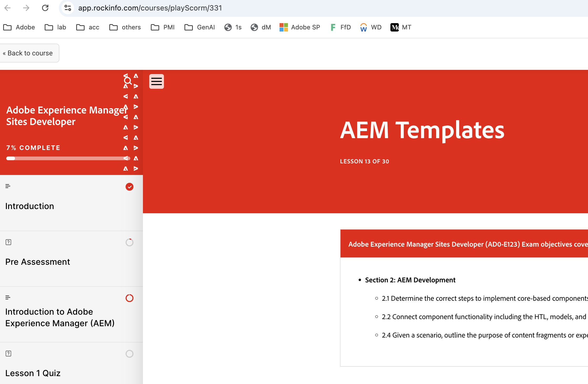Click the quiz icon next to Lesson 1 Quiz

(9, 354)
